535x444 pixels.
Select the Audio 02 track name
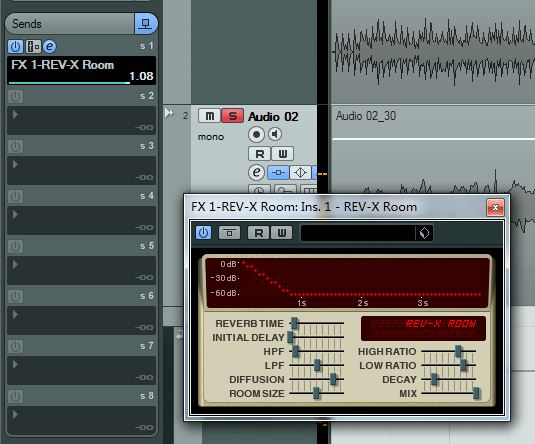point(273,117)
